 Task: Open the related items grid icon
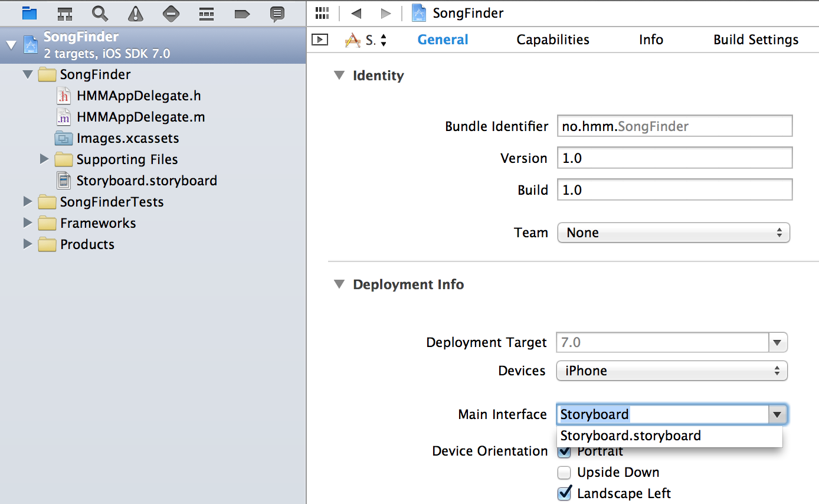322,13
